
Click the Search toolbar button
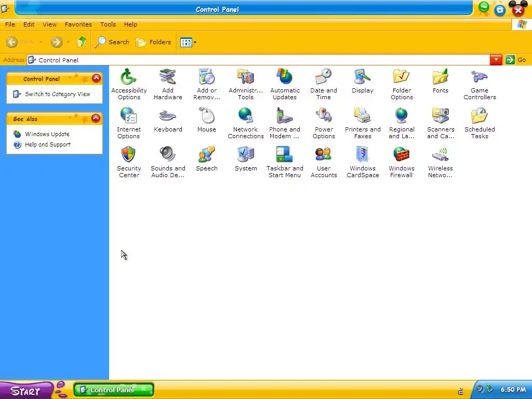pos(112,42)
